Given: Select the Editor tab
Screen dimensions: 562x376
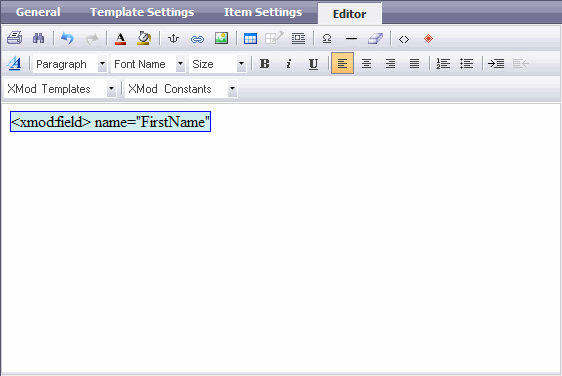Looking at the screenshot, I should pyautogui.click(x=349, y=13).
